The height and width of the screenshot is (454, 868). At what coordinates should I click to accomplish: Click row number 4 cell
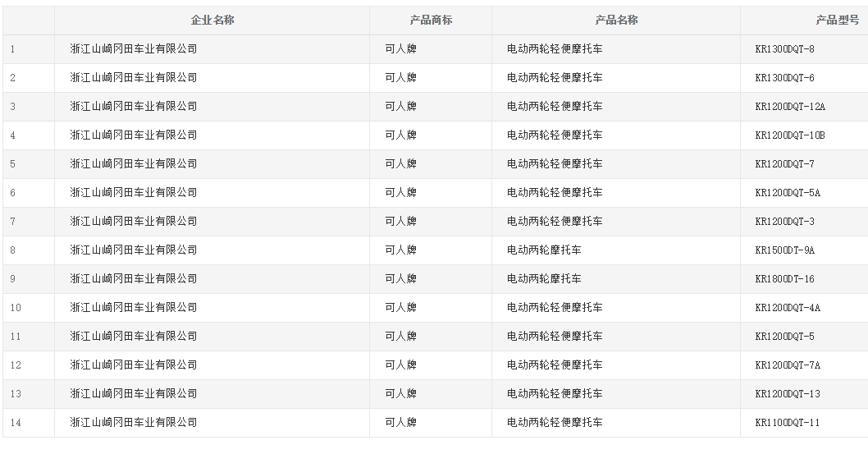pyautogui.click(x=29, y=135)
